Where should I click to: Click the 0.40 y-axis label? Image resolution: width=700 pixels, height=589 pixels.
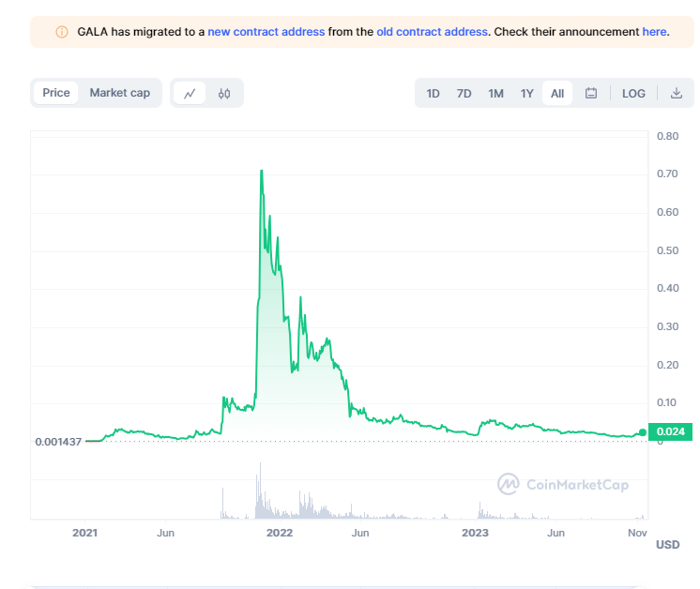click(x=667, y=288)
